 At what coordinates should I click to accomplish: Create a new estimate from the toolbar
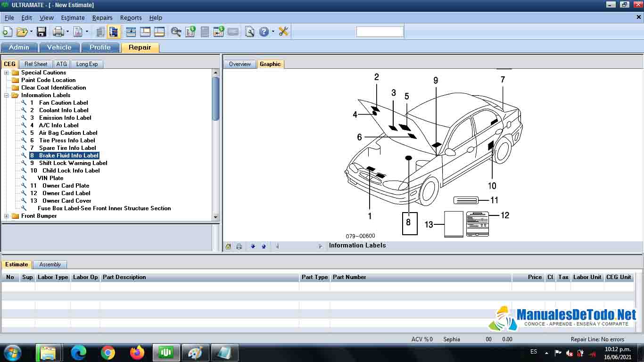[7, 32]
